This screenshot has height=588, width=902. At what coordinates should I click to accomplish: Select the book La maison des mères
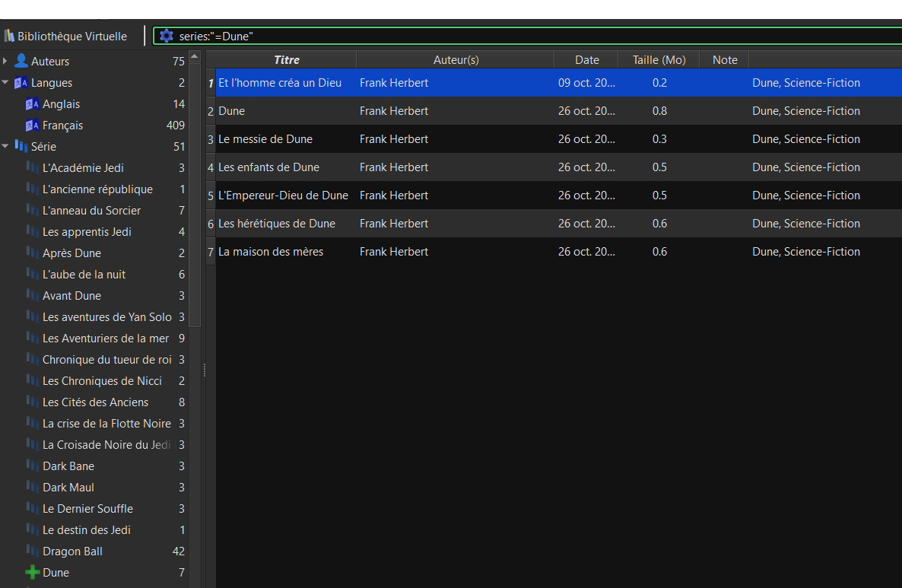[x=270, y=252]
